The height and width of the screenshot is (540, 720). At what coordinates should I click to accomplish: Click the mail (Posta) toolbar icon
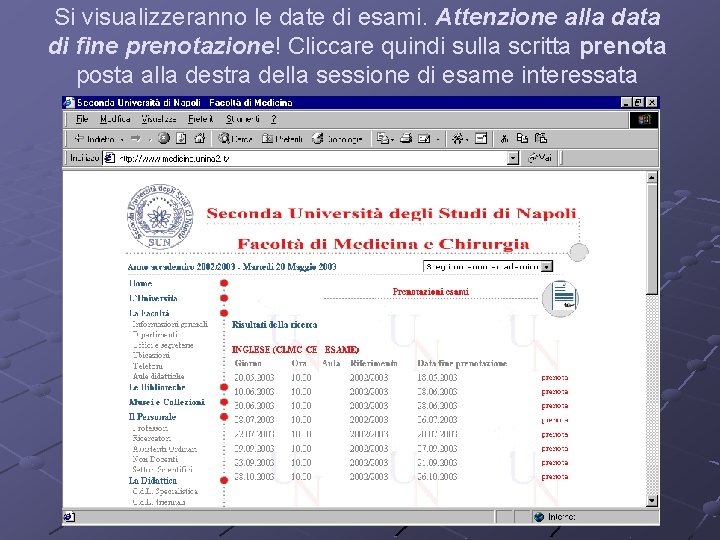point(382,138)
